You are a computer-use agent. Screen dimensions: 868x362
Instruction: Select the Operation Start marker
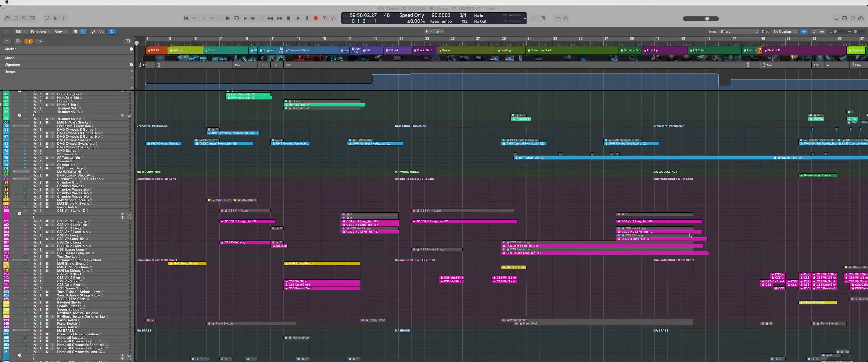572,50
